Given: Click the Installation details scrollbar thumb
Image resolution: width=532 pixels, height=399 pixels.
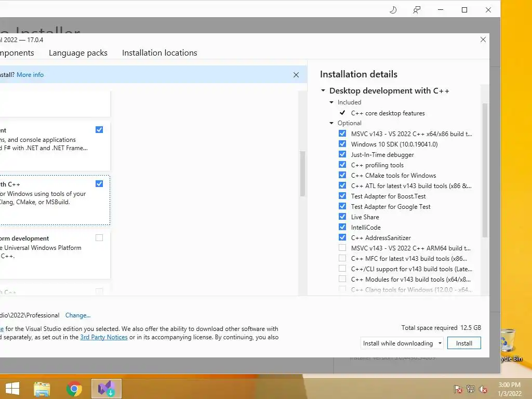Looking at the screenshot, I should coord(485,170).
